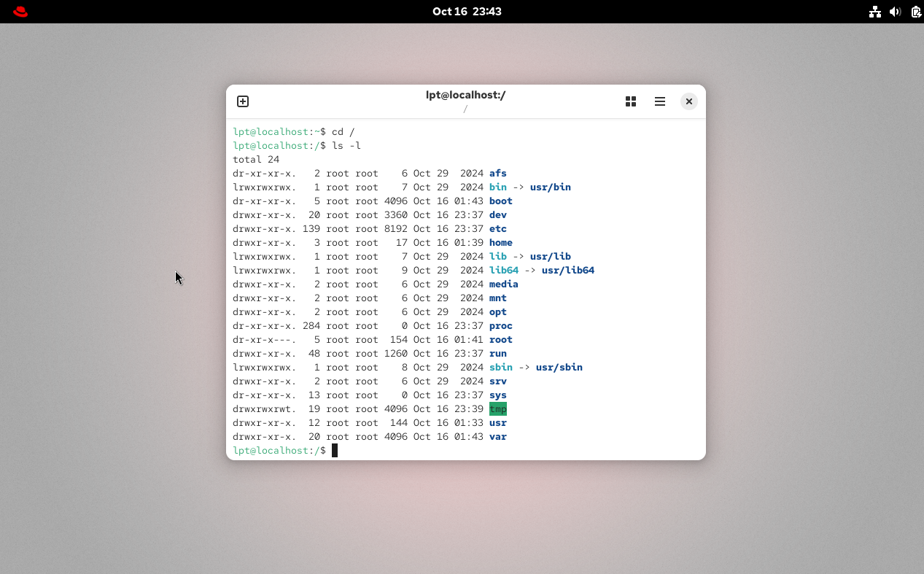Click the usr/bin symlink target text
Image resolution: width=924 pixels, height=574 pixels.
(x=551, y=187)
